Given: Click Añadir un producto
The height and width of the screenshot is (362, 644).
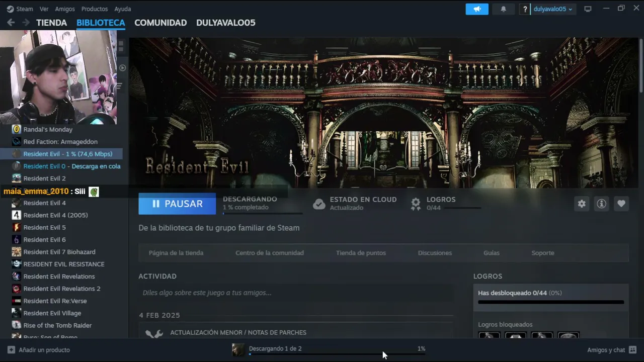Looking at the screenshot, I should pos(39,350).
